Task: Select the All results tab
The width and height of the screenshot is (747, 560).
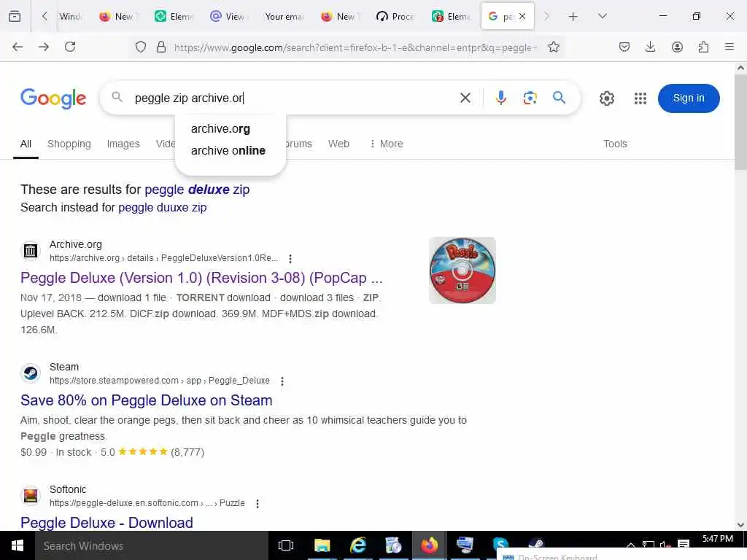Action: tap(26, 144)
